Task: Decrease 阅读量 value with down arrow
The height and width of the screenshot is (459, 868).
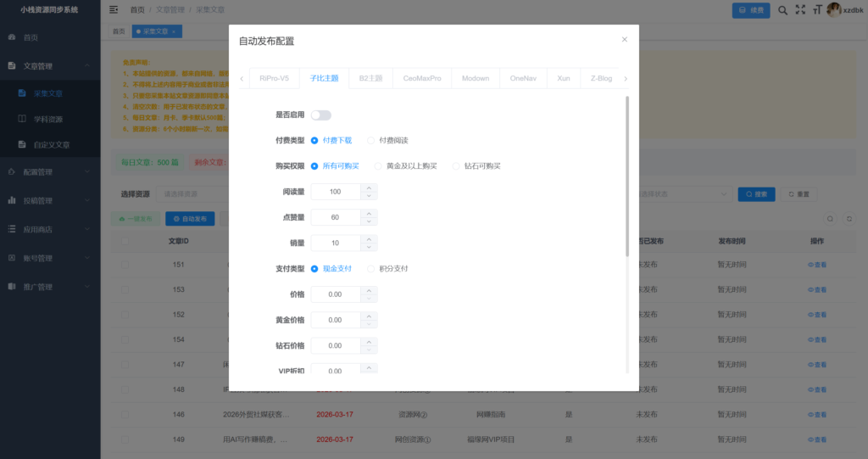Action: pyautogui.click(x=369, y=196)
